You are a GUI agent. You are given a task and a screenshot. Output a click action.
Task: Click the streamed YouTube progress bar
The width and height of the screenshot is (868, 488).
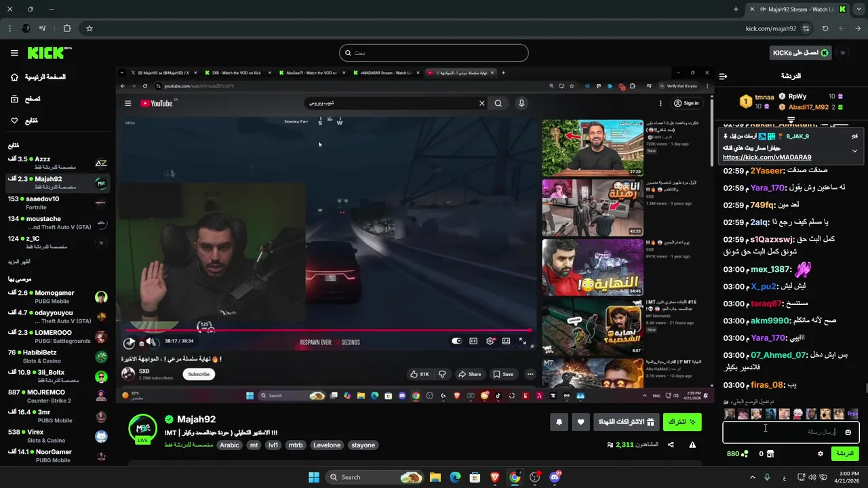click(328, 331)
